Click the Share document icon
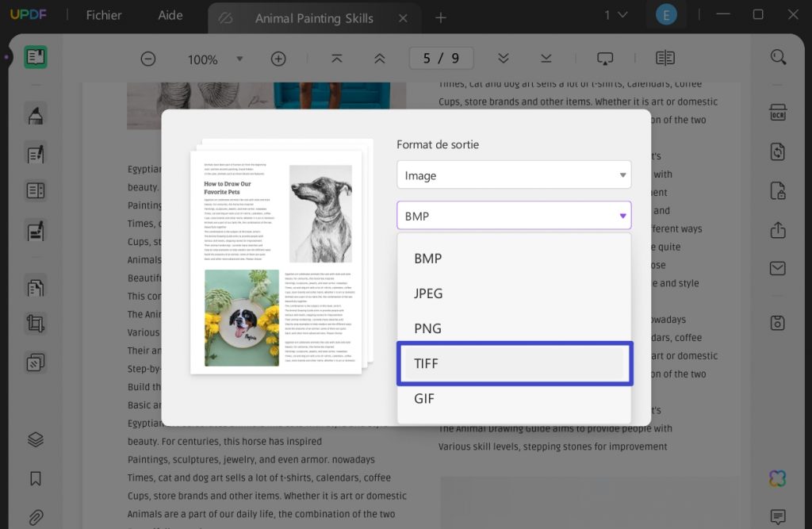 (x=777, y=230)
